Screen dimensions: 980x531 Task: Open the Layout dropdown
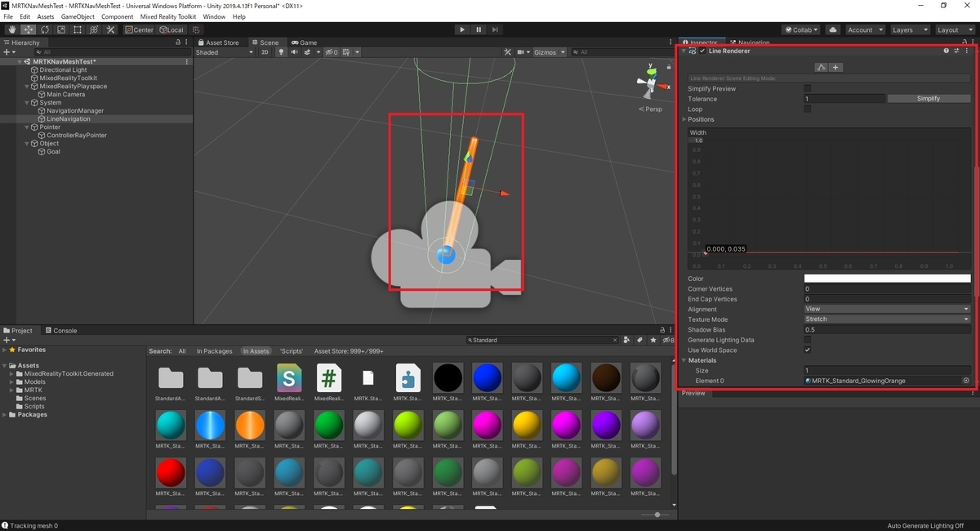pyautogui.click(x=954, y=29)
